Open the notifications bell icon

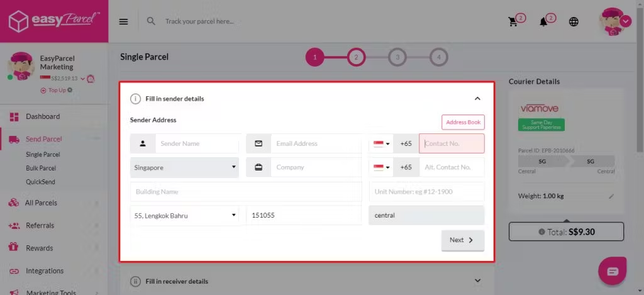point(544,21)
